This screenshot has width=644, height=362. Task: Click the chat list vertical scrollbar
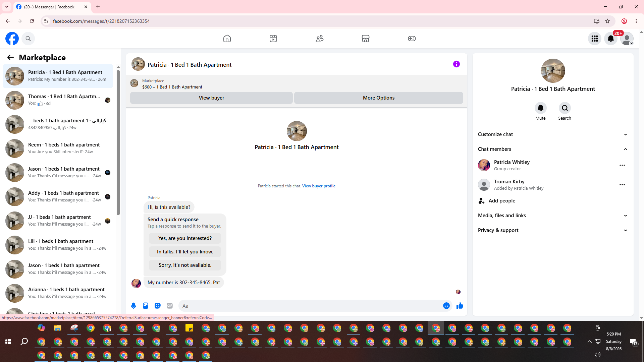(118, 142)
